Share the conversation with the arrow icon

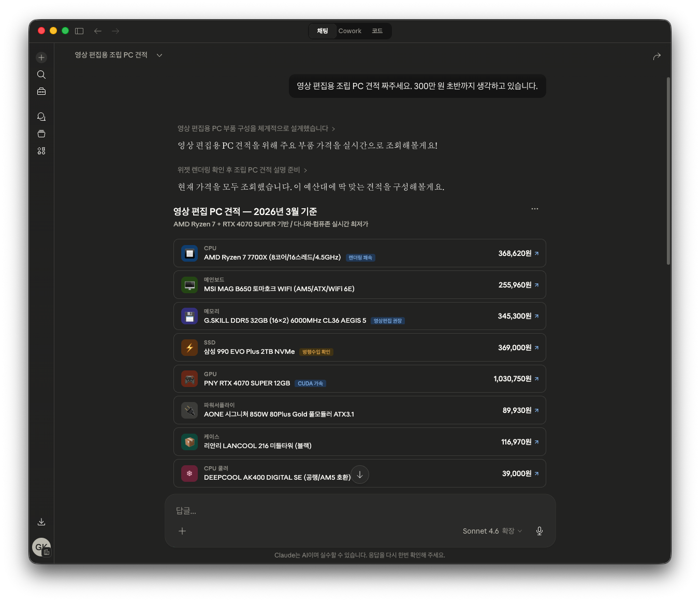[x=657, y=56]
